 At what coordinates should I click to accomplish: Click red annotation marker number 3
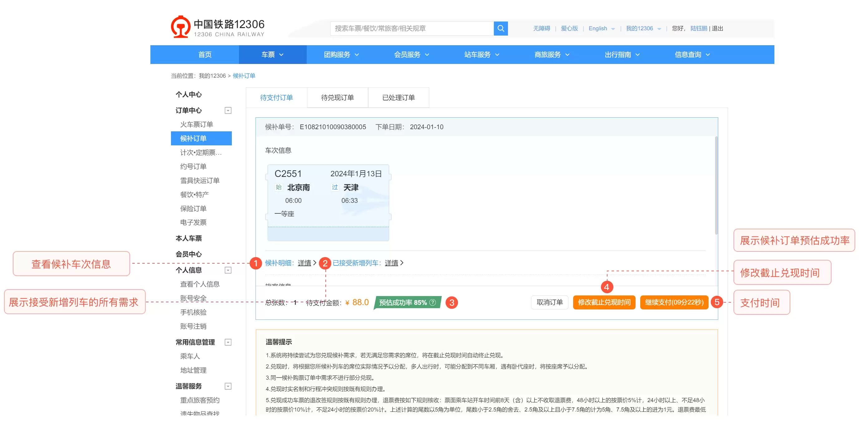tap(451, 303)
